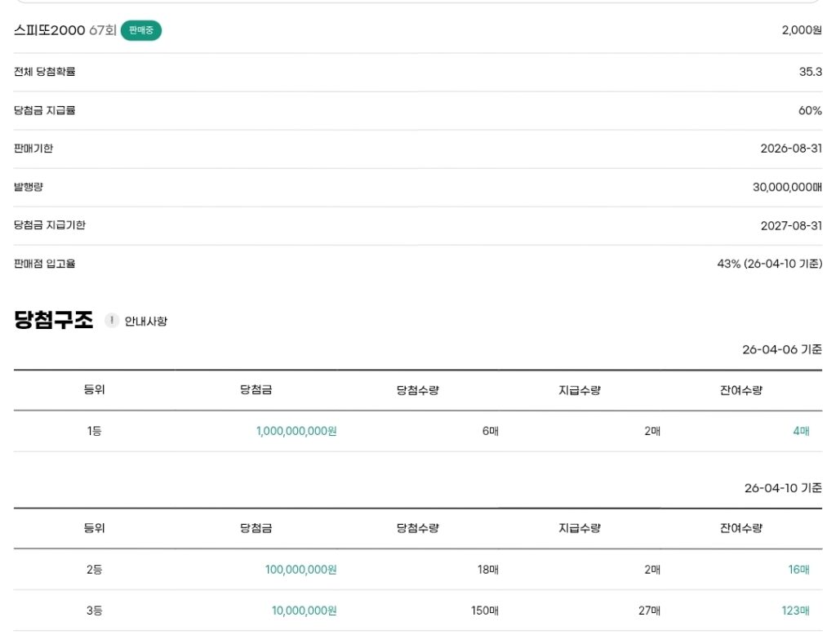
Task: Click the 26-04-06 기준 date label
Action: pos(781,349)
